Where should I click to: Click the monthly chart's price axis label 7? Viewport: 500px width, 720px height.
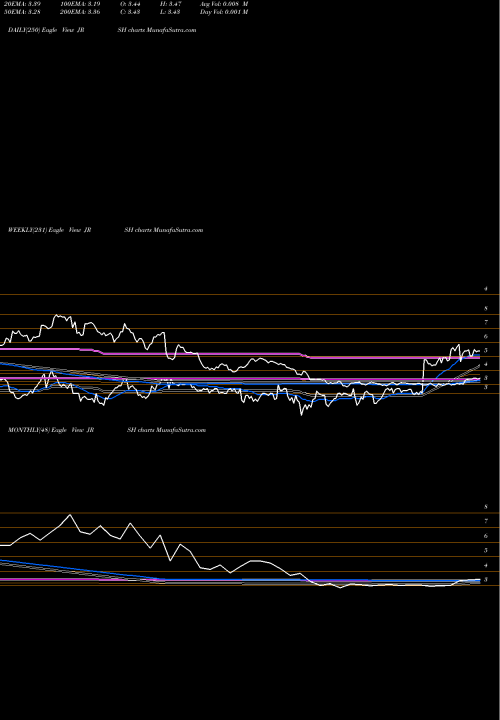(486, 522)
